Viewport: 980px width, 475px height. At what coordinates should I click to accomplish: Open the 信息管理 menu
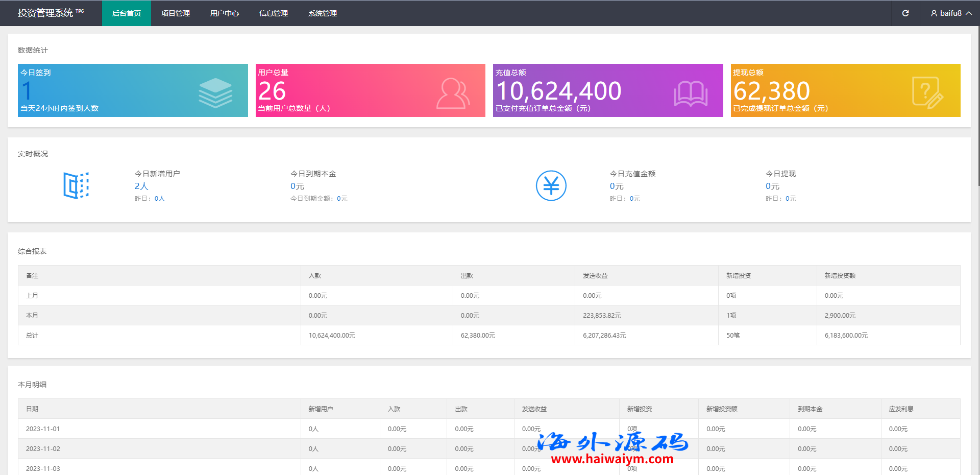[x=274, y=13]
